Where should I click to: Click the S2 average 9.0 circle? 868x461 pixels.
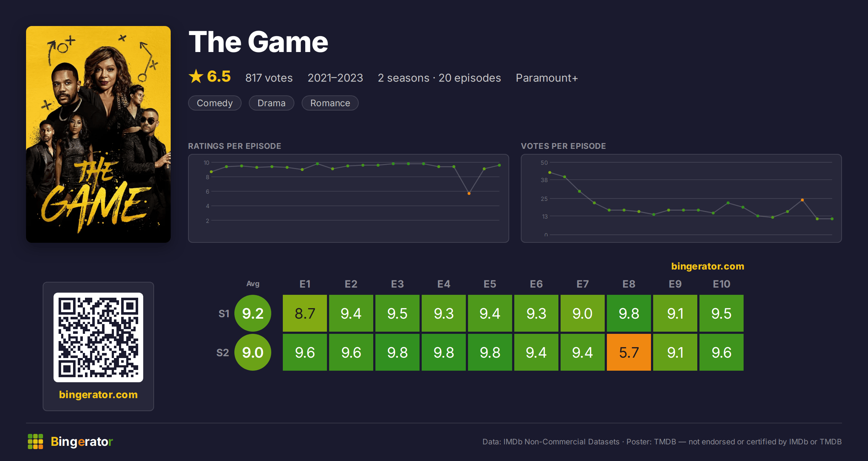coord(253,352)
